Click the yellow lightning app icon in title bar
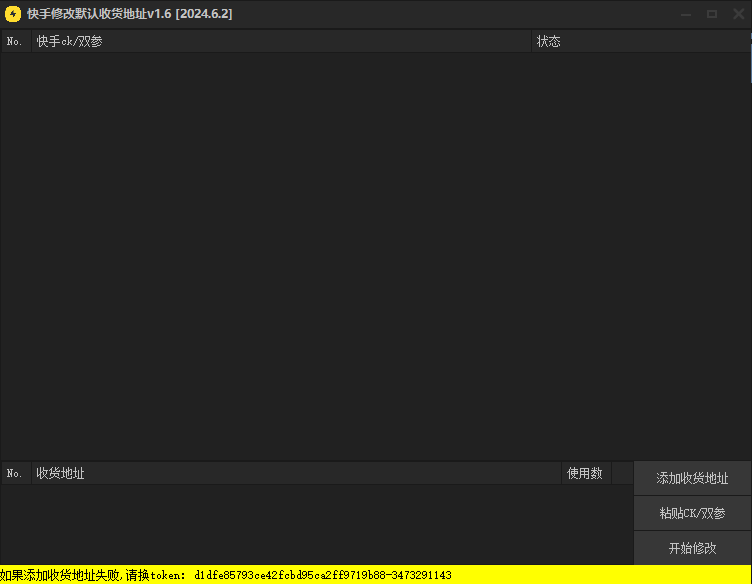Screen dimensions: 752x584 13,14
